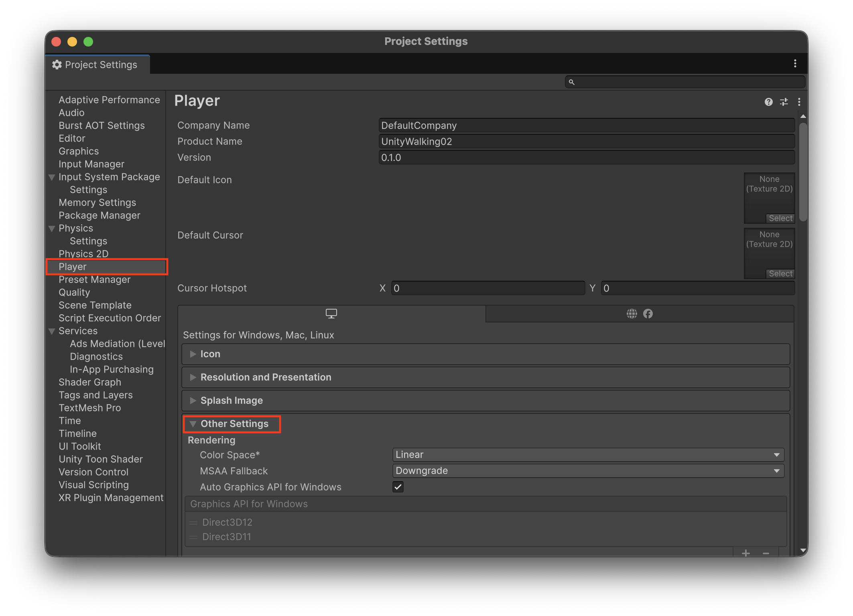
Task: Open Tags and Layers settings
Action: point(95,395)
